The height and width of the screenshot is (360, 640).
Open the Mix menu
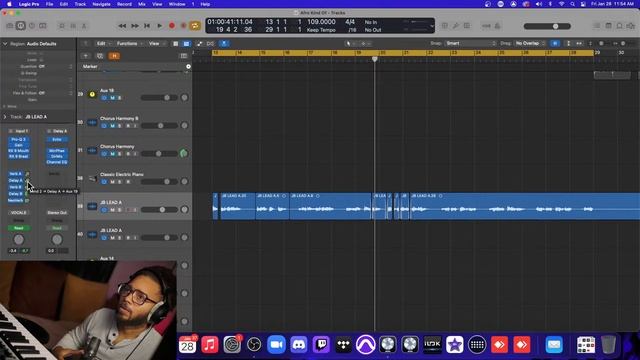[x=142, y=4]
